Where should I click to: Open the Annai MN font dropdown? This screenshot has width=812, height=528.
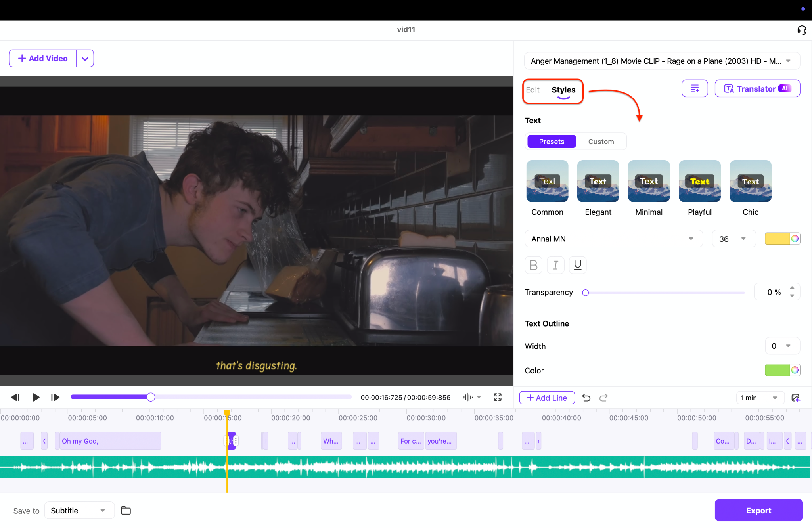pos(613,239)
